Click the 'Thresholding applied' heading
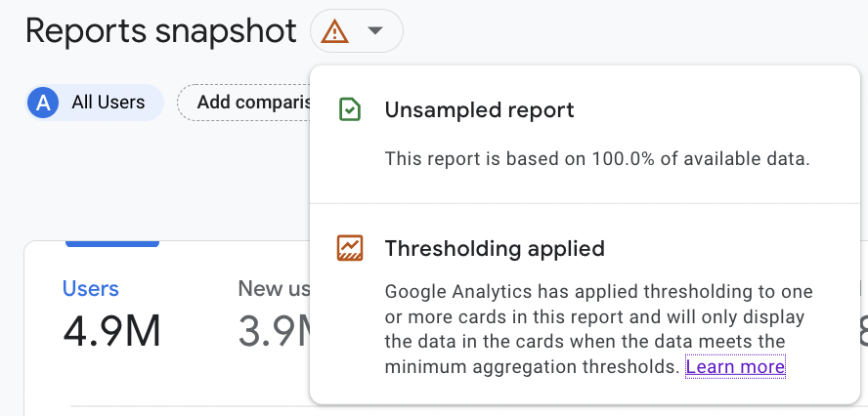This screenshot has width=868, height=416. [495, 248]
